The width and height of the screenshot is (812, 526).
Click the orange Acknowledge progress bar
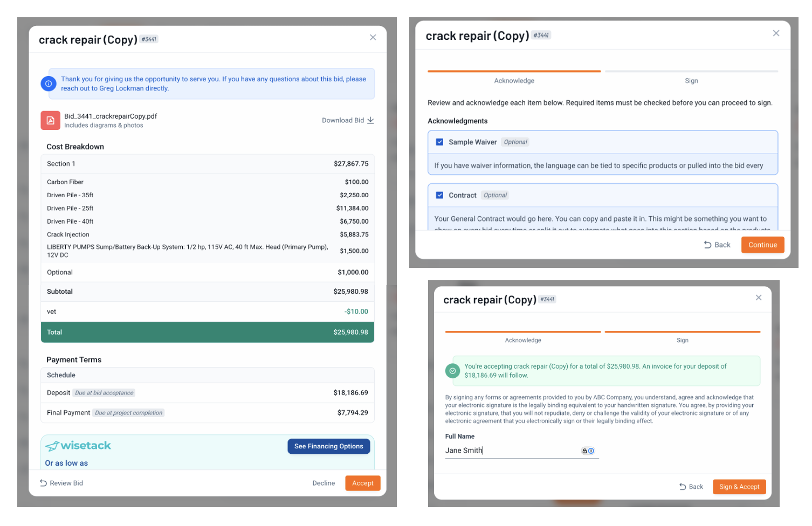pyautogui.click(x=514, y=71)
